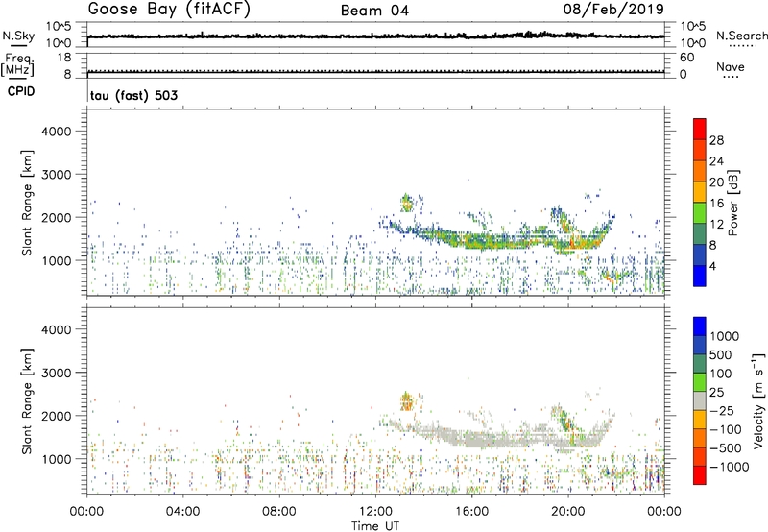Click the 'Power [dB]' color bar label
This screenshot has width=768, height=532.
coord(732,203)
